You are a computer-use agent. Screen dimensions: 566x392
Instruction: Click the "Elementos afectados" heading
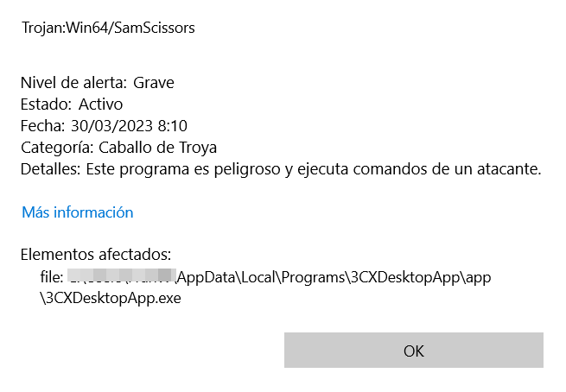pyautogui.click(x=96, y=255)
